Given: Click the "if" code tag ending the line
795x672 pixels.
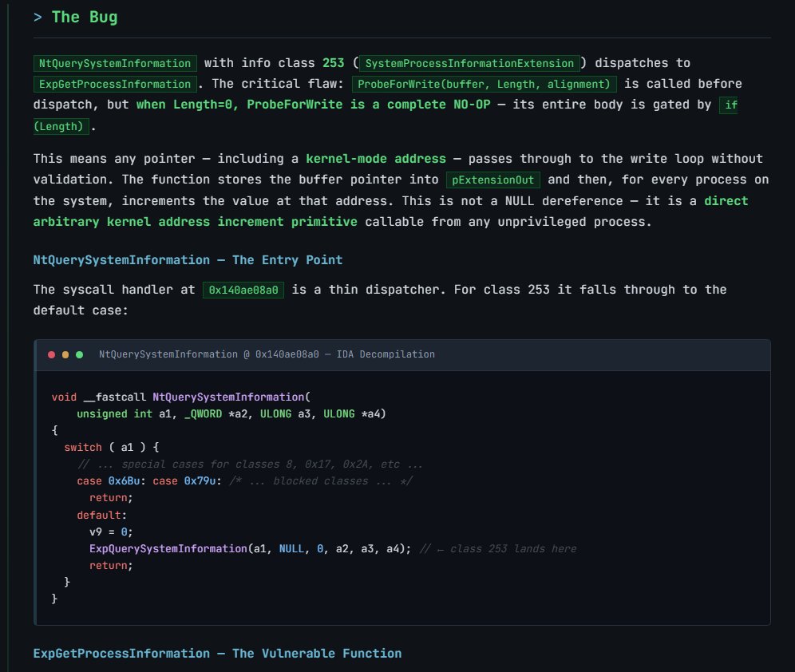Looking at the screenshot, I should [729, 105].
